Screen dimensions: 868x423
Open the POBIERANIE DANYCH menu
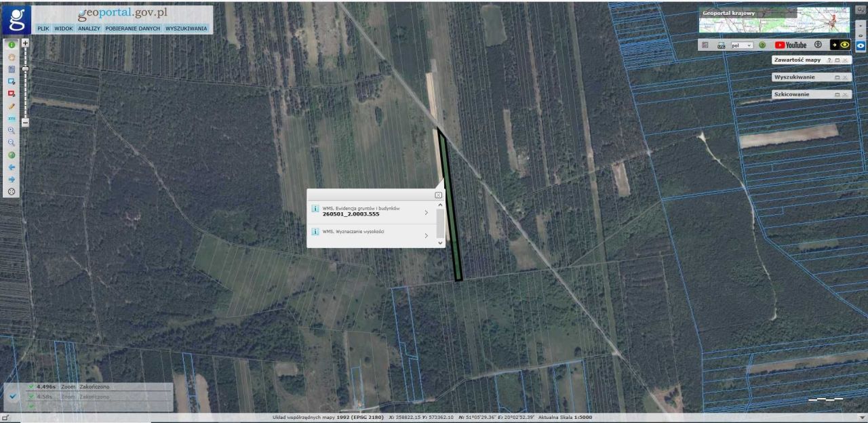click(132, 28)
